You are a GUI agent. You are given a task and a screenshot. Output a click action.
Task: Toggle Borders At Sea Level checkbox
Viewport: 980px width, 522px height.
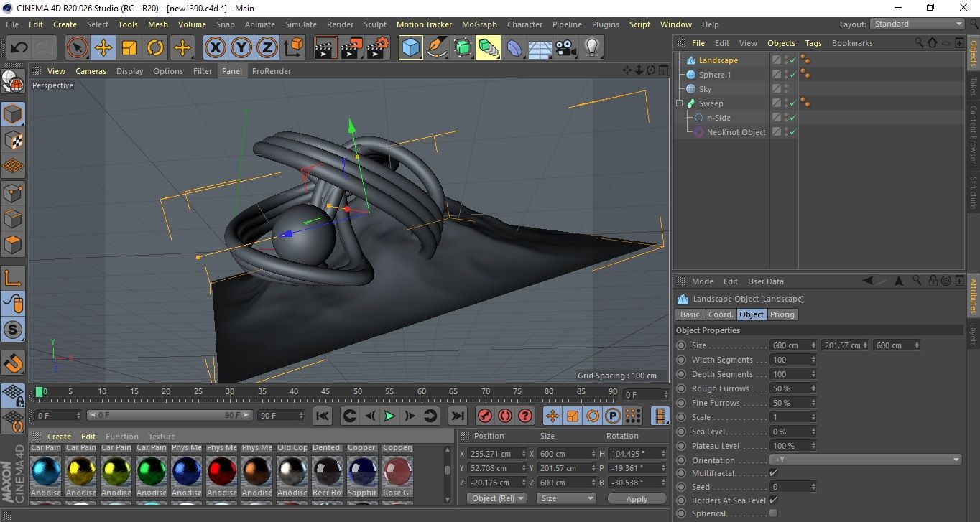(773, 500)
